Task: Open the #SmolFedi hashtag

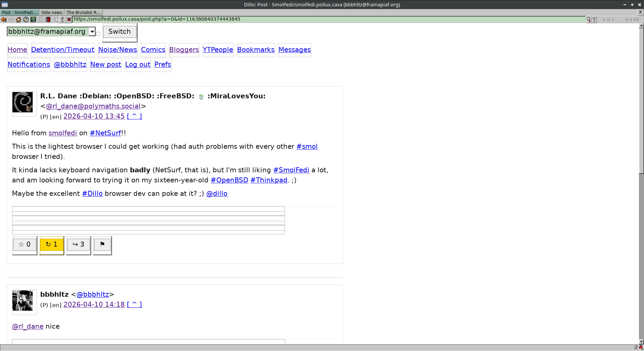Action: click(x=291, y=170)
